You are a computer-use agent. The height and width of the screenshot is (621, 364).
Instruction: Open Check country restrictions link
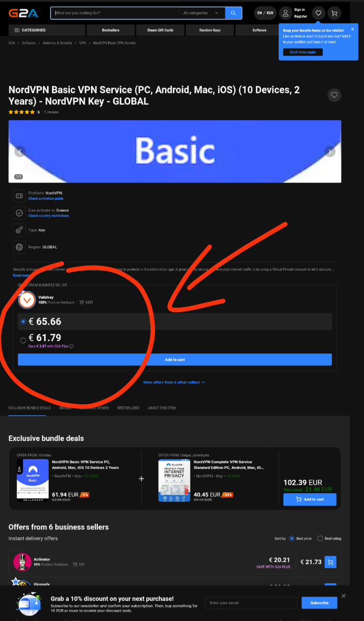click(49, 216)
